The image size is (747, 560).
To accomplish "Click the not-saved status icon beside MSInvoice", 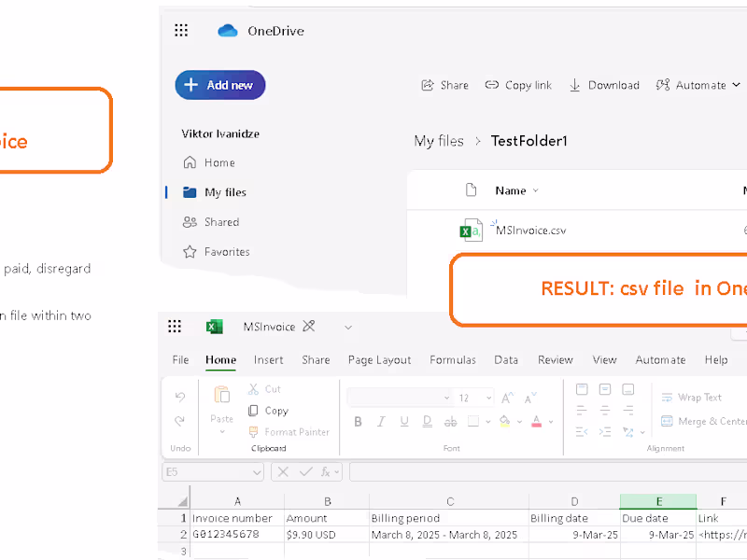I will (x=309, y=326).
